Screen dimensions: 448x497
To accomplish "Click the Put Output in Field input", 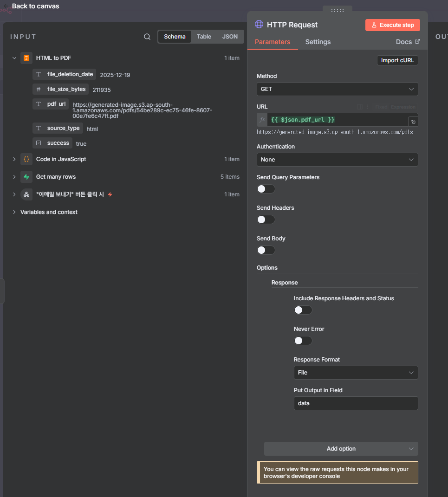I will point(356,403).
